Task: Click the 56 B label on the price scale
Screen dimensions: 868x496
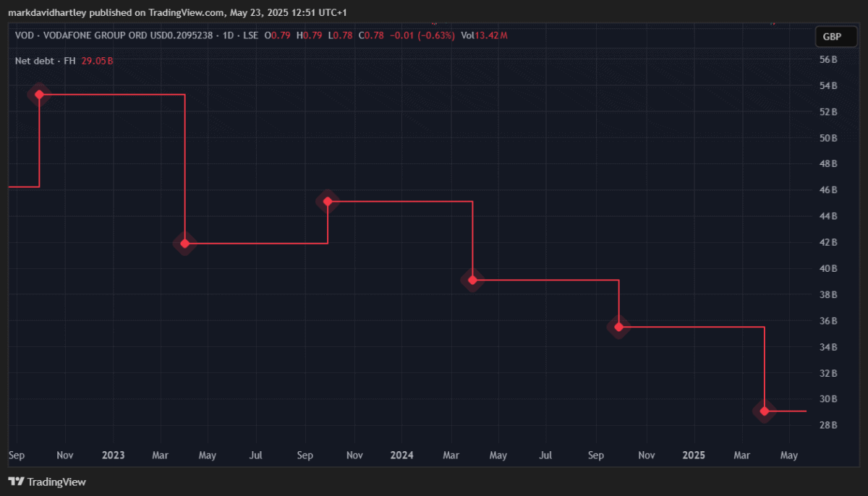Action: pyautogui.click(x=829, y=59)
